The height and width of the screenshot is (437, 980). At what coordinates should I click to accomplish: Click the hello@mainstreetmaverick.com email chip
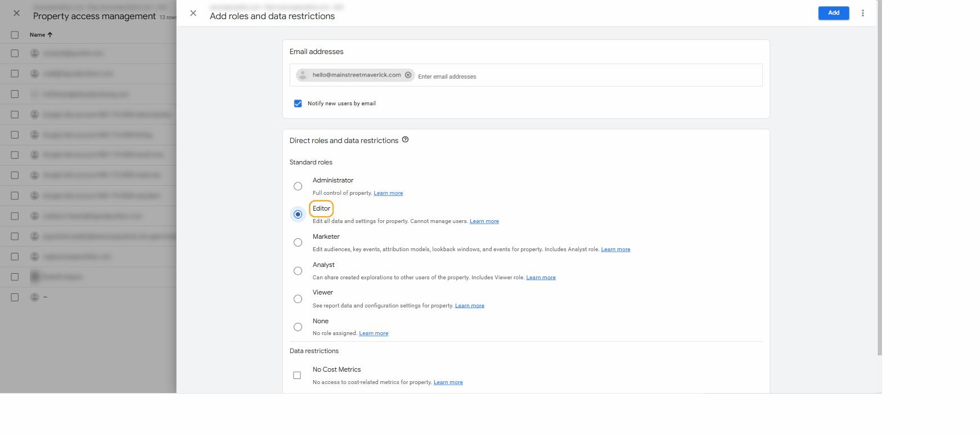coord(356,75)
